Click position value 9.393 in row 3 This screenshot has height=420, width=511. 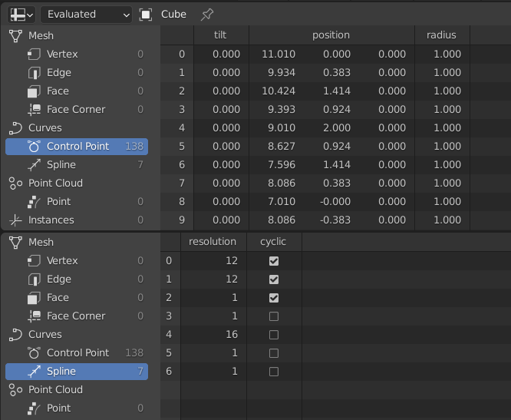[x=282, y=110]
